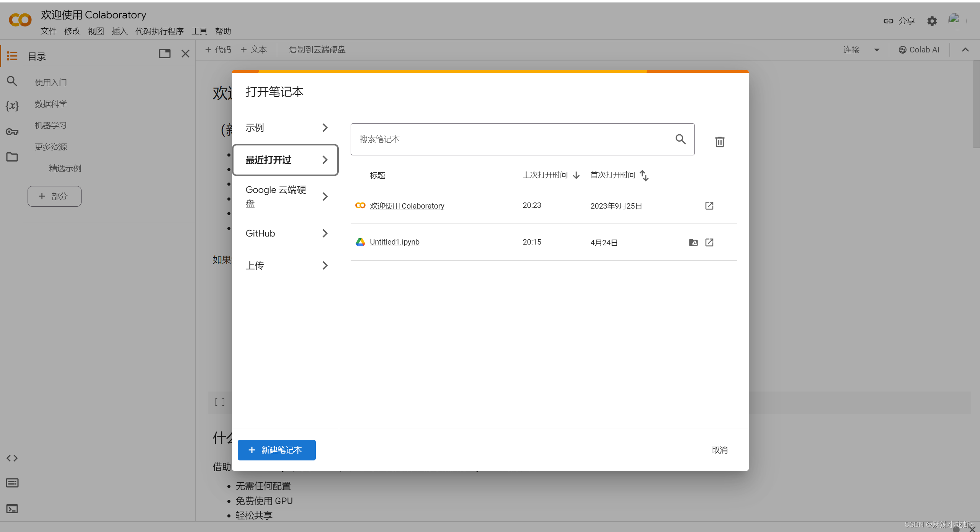Sort by 首次打开时间 column
Viewport: 980px width, 532px height.
pos(619,175)
